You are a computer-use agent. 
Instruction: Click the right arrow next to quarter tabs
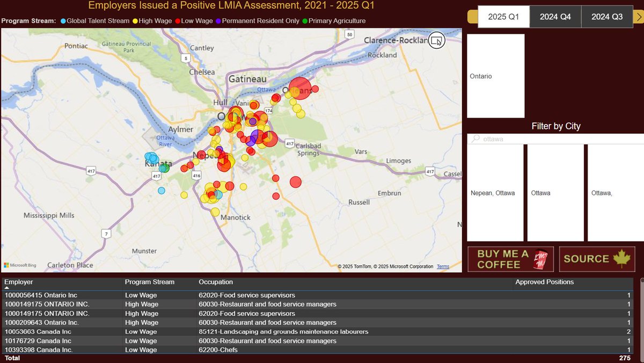point(638,17)
